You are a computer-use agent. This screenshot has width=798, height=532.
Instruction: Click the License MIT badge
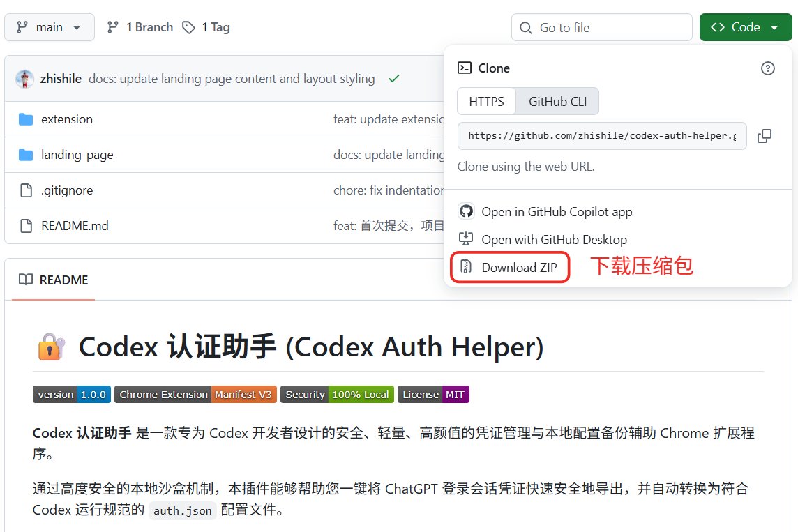point(433,395)
